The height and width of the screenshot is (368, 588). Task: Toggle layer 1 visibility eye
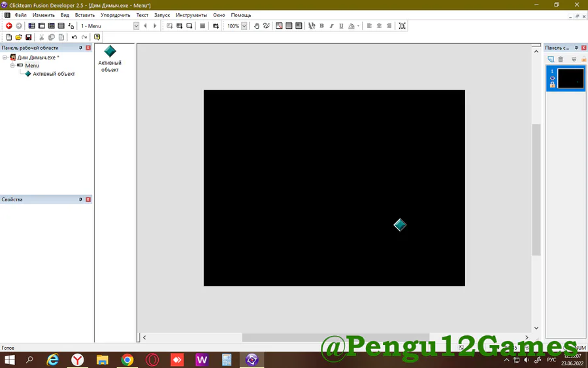(552, 78)
